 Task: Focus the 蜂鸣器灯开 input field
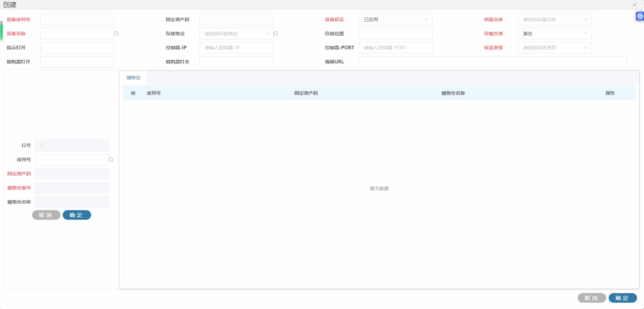tap(77, 62)
